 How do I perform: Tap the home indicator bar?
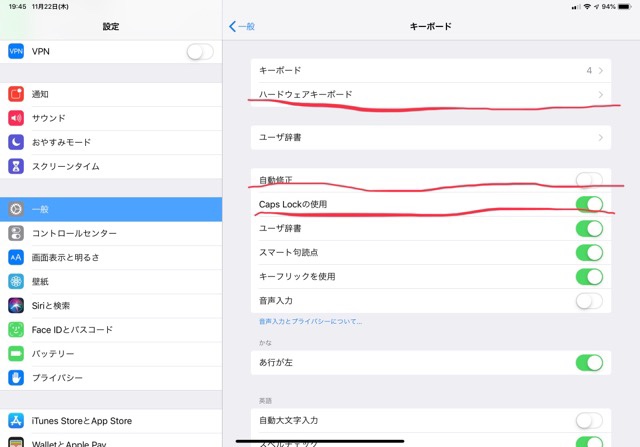click(x=320, y=441)
